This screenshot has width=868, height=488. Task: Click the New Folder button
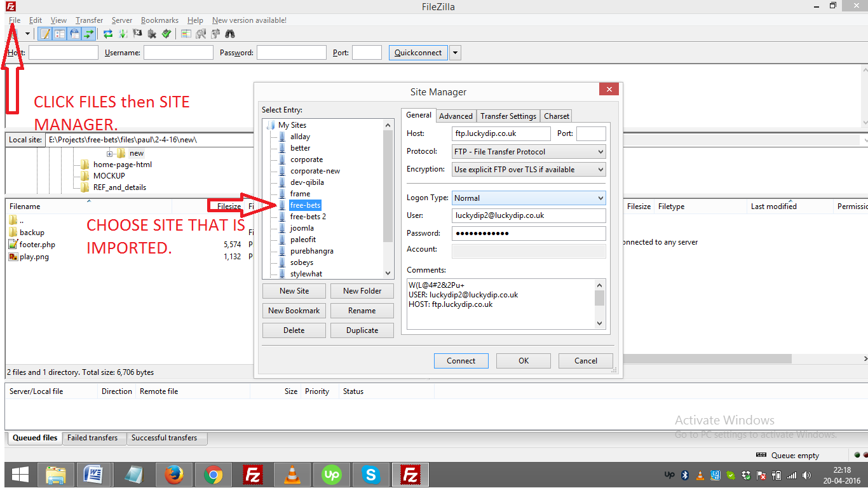tap(362, 291)
